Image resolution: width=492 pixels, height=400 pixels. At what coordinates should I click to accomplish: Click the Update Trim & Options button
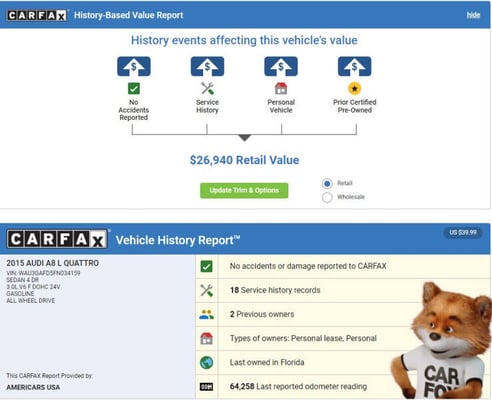tap(244, 190)
